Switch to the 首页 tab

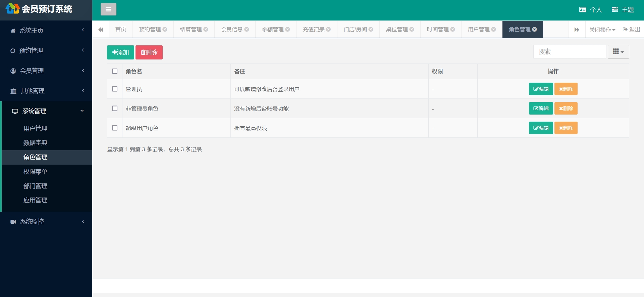point(121,29)
